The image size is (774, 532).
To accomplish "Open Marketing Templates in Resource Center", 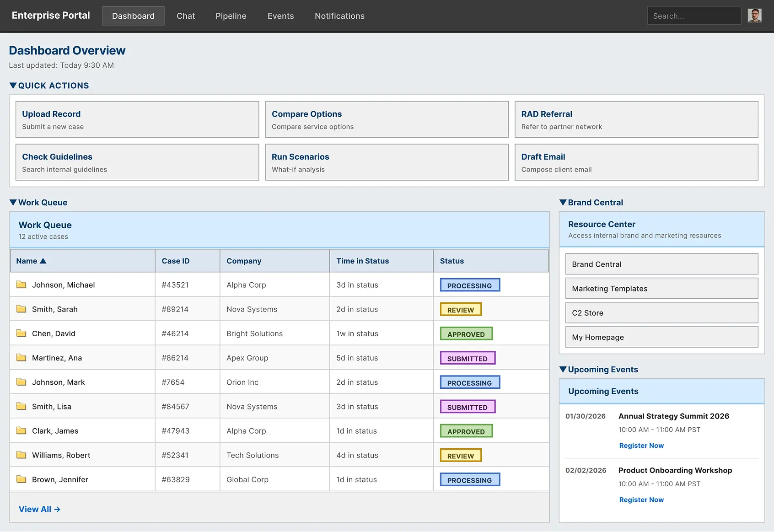I will [661, 288].
